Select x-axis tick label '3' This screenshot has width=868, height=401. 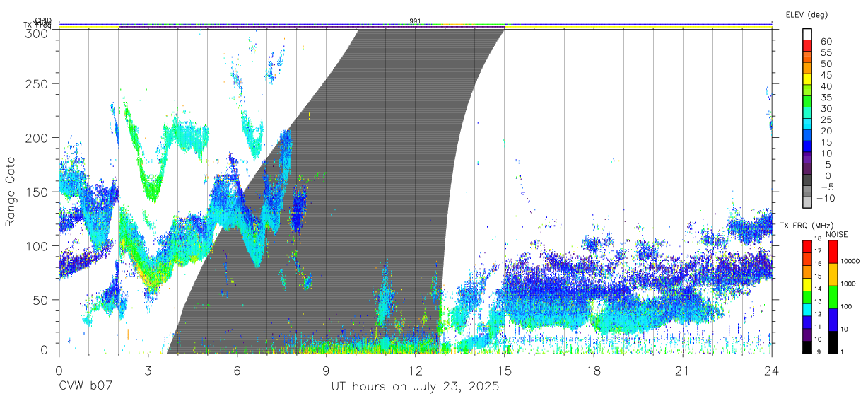[x=148, y=371]
